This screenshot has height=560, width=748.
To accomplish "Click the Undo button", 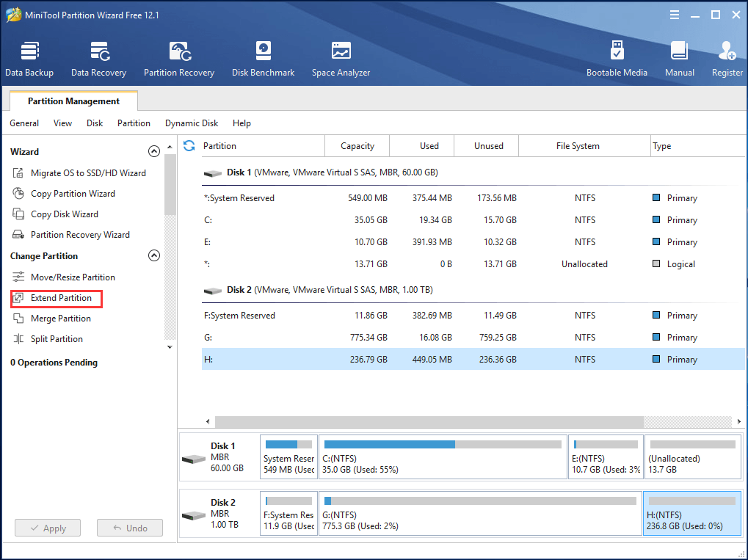I will [x=130, y=528].
